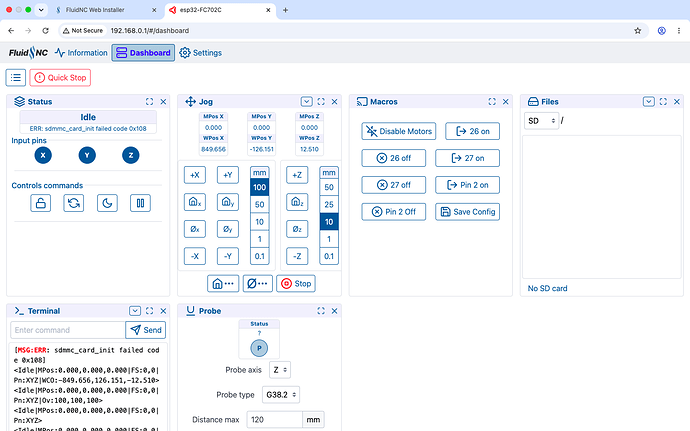Jog the machine with -X
This screenshot has width=690, height=431.
[195, 256]
